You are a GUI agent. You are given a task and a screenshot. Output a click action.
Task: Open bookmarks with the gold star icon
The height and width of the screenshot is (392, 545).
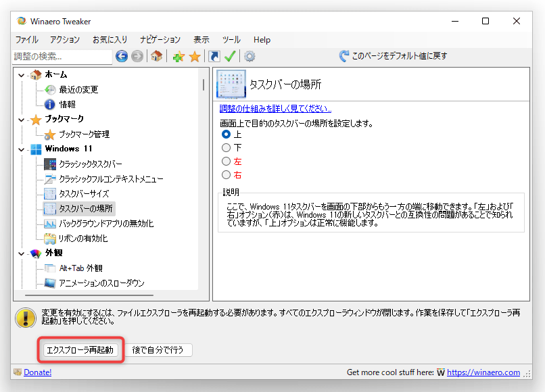coord(195,56)
